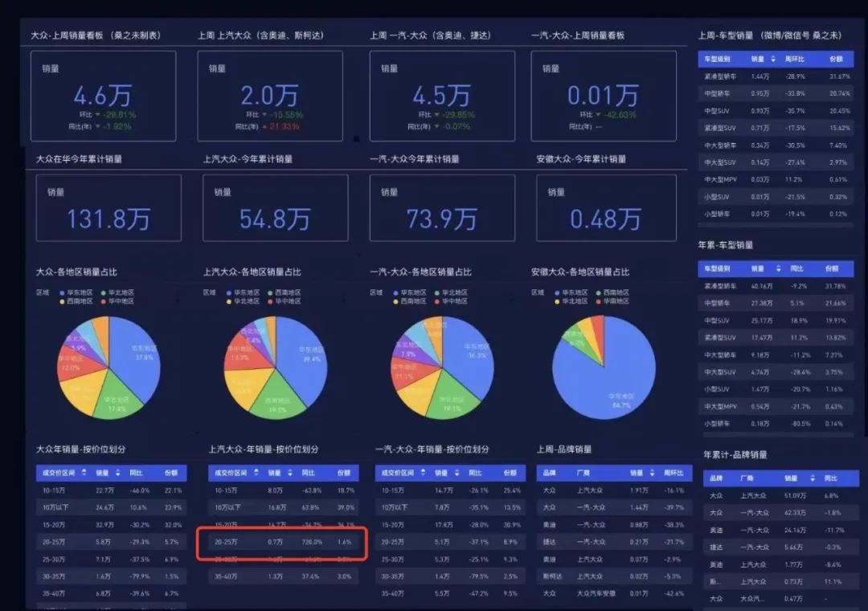Click 周环比 column header in 上周-车型销量 table
The width and height of the screenshot is (868, 611).
pyautogui.click(x=794, y=59)
